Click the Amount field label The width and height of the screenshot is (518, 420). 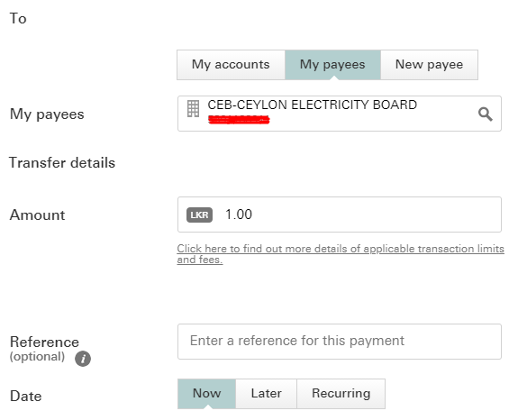(x=37, y=215)
